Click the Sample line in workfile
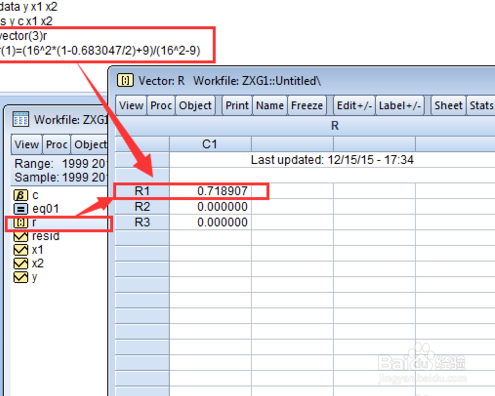The height and width of the screenshot is (396, 495). pyautogui.click(x=60, y=177)
